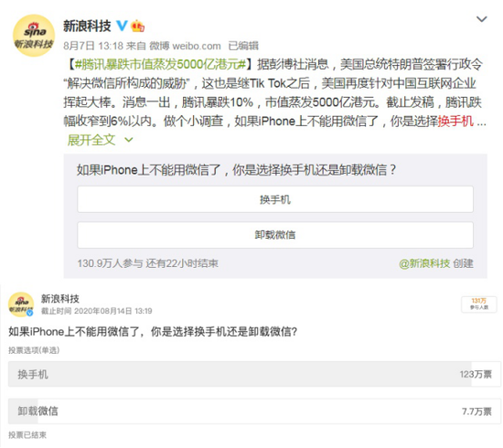Click the chevron beside 展开全文
This screenshot has width=503, height=448.
click(129, 140)
